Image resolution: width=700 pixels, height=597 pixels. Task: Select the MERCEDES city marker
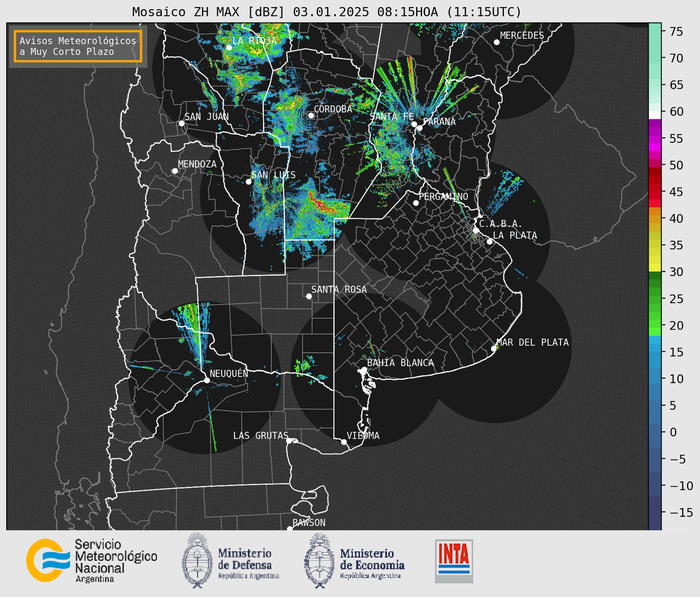pos(497,42)
